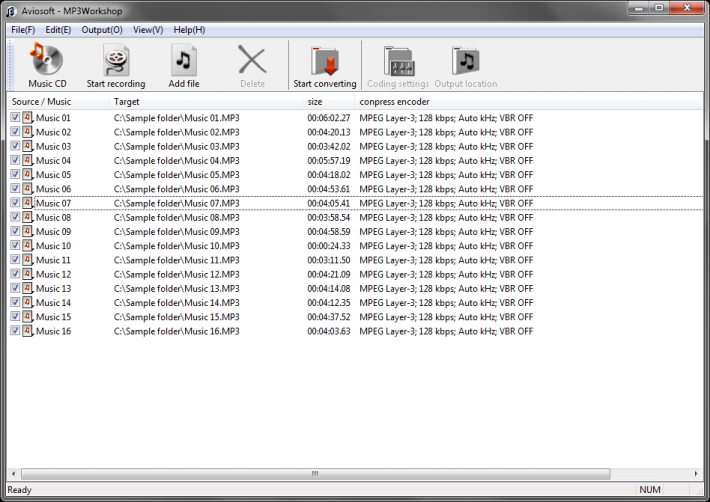Uncheck the Music 16 checkbox
Image resolution: width=710 pixels, height=502 pixels.
(15, 331)
